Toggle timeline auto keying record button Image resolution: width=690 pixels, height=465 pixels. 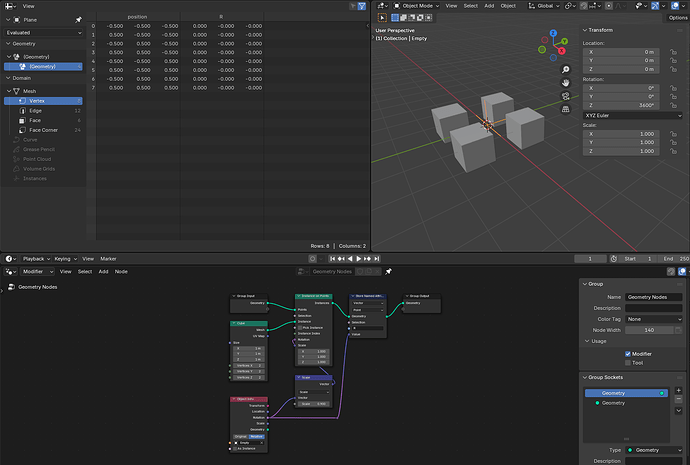click(x=312, y=259)
